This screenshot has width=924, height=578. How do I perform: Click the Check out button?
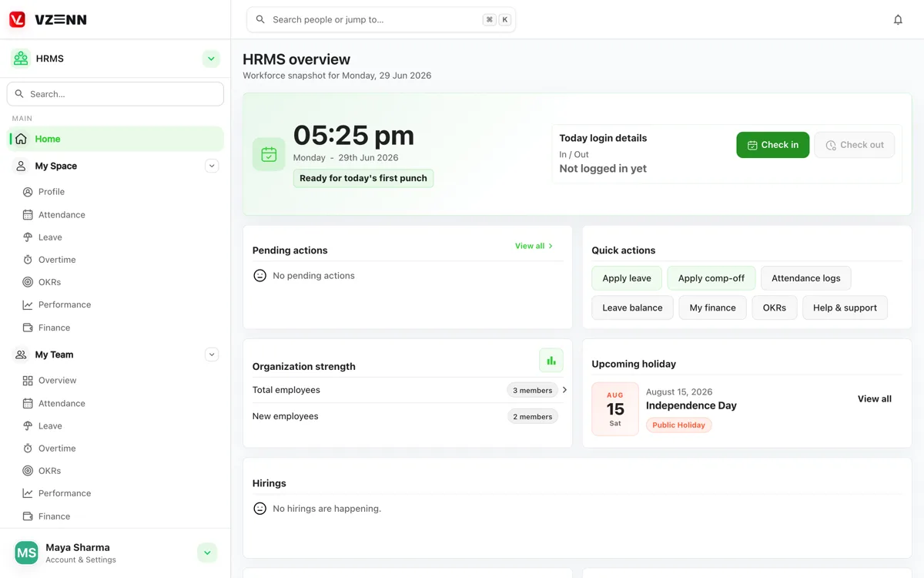pyautogui.click(x=854, y=145)
